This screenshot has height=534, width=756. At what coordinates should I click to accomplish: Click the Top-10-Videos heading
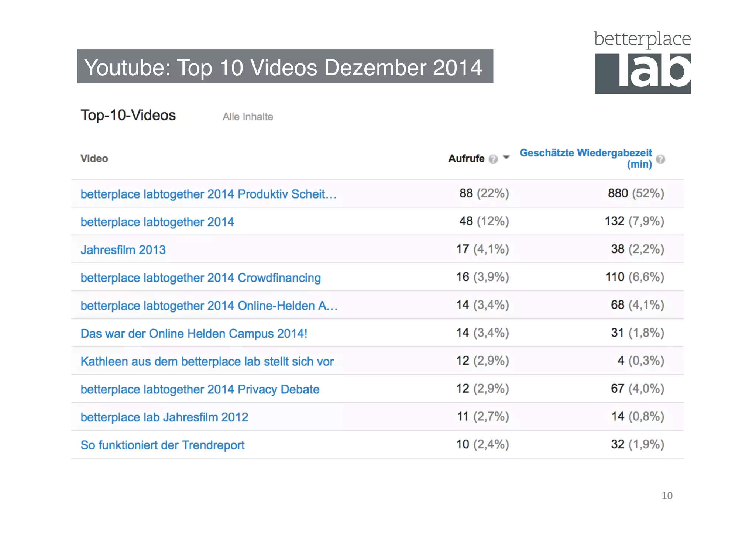point(128,115)
